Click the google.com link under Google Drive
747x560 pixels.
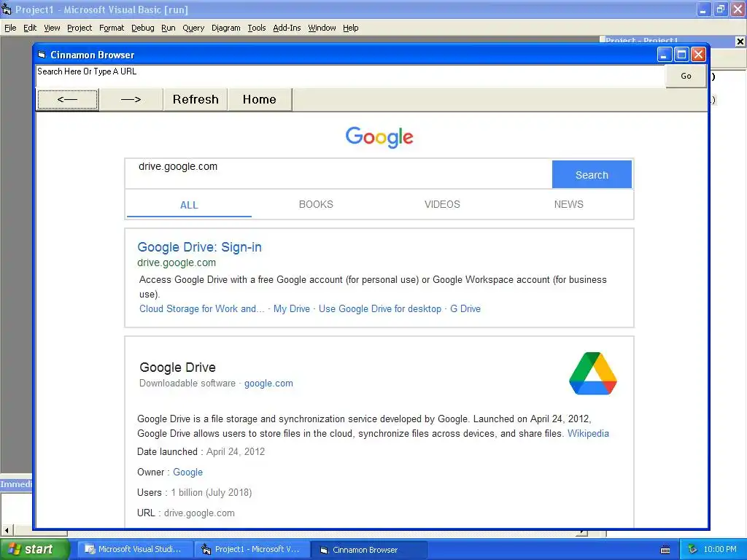pyautogui.click(x=268, y=384)
